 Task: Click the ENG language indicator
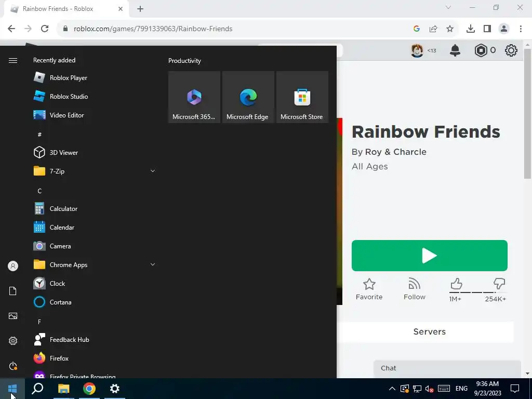pyautogui.click(x=461, y=389)
